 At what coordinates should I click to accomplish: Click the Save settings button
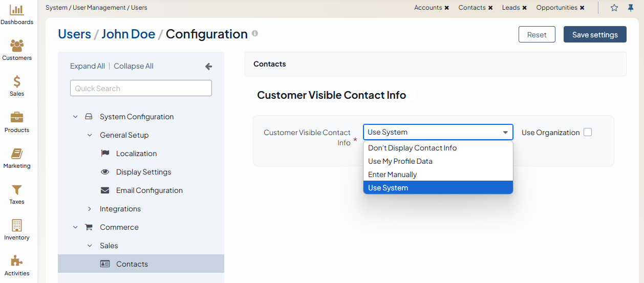595,35
